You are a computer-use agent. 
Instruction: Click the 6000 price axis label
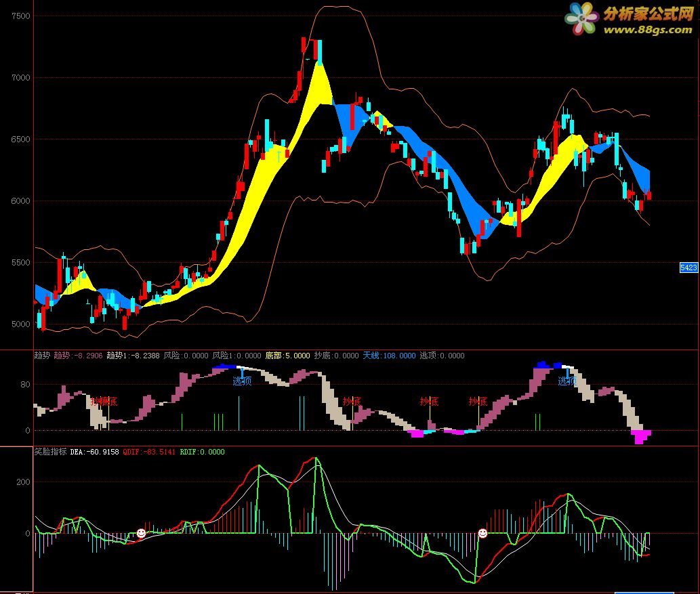(x=21, y=201)
